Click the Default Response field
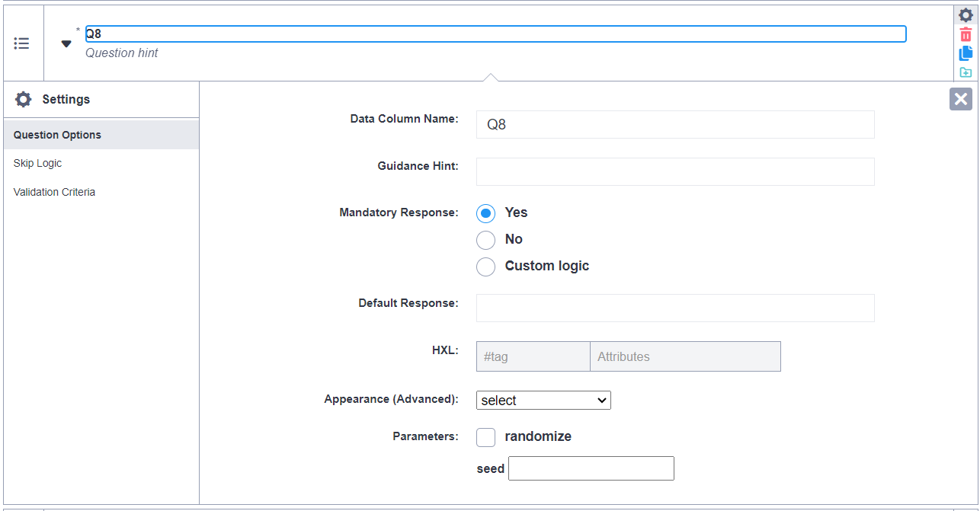The height and width of the screenshot is (511, 980). [x=675, y=308]
